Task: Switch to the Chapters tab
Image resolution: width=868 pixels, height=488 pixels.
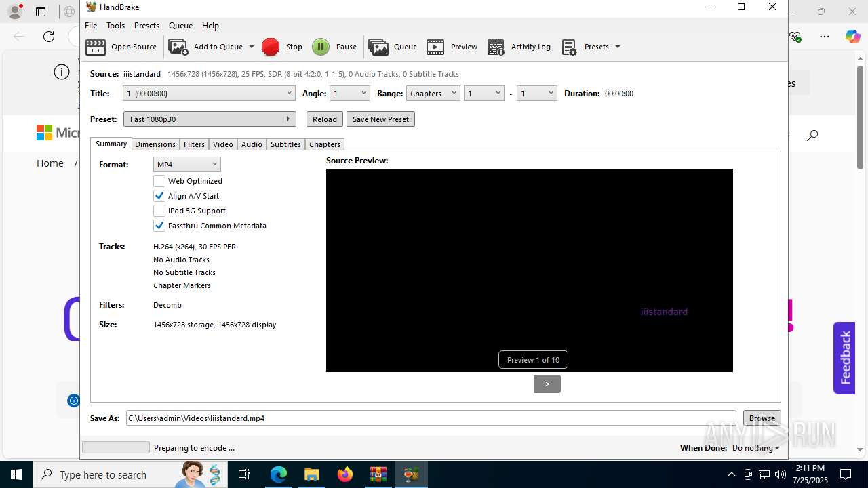Action: tap(325, 144)
